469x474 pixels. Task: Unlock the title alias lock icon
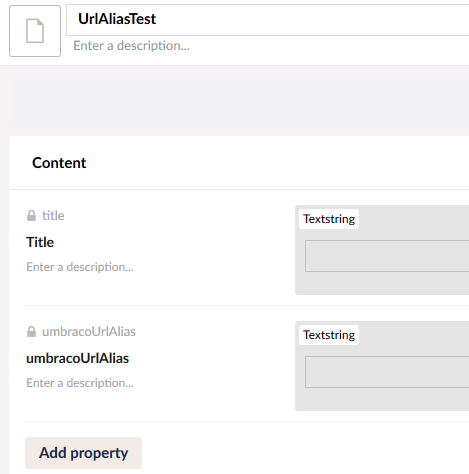tap(31, 216)
